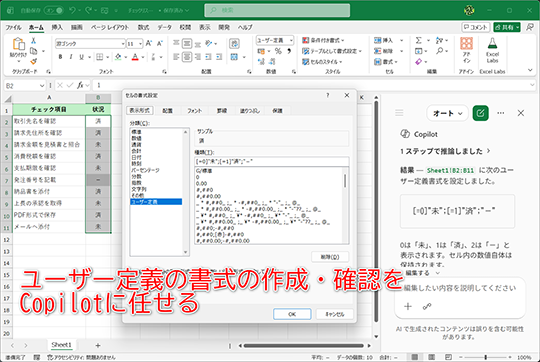
Task: Click the plus attach icon in Copilot input
Action: pyautogui.click(x=408, y=306)
